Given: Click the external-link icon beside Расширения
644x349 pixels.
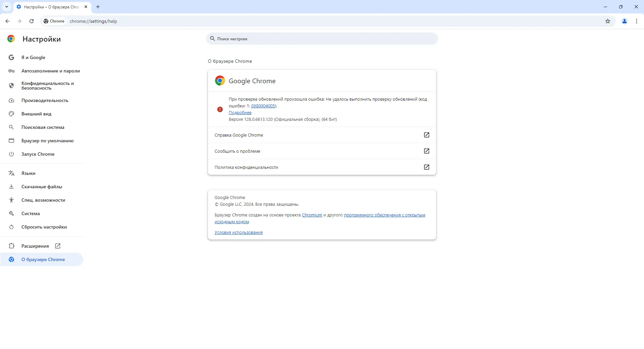Looking at the screenshot, I should [x=58, y=246].
